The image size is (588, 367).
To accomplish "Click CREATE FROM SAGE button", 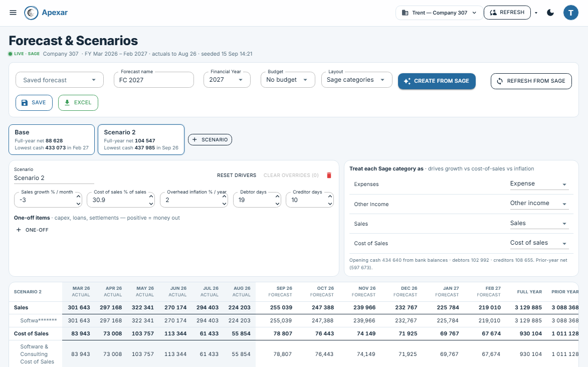I will [x=437, y=81].
